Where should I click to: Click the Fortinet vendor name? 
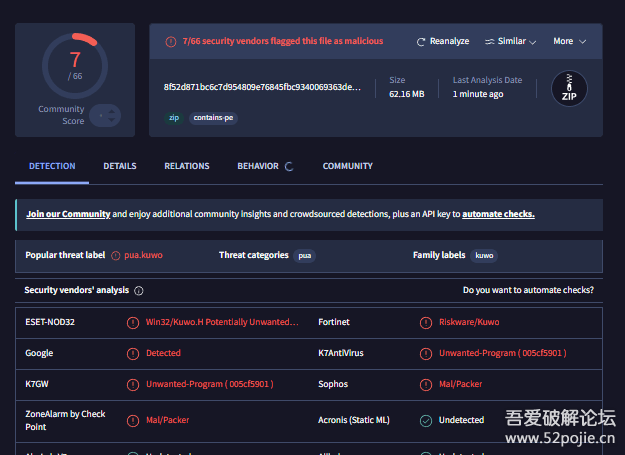[x=334, y=322]
